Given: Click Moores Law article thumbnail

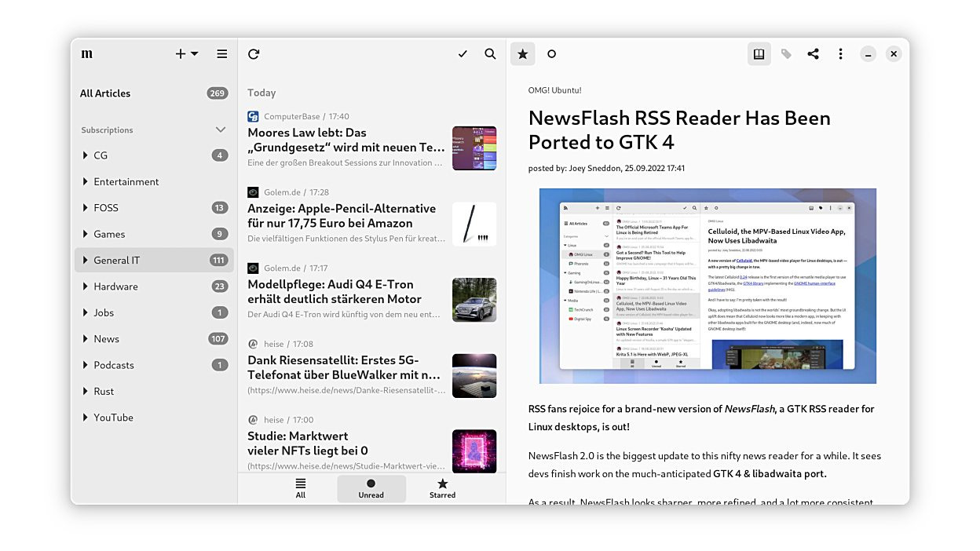Looking at the screenshot, I should tap(474, 148).
